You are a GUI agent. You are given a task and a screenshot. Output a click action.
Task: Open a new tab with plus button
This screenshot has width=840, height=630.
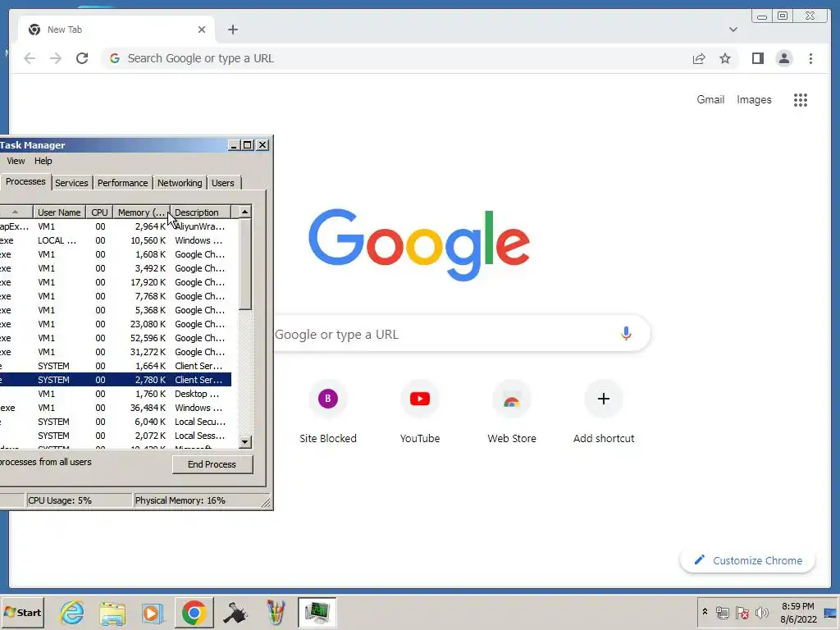tap(232, 30)
